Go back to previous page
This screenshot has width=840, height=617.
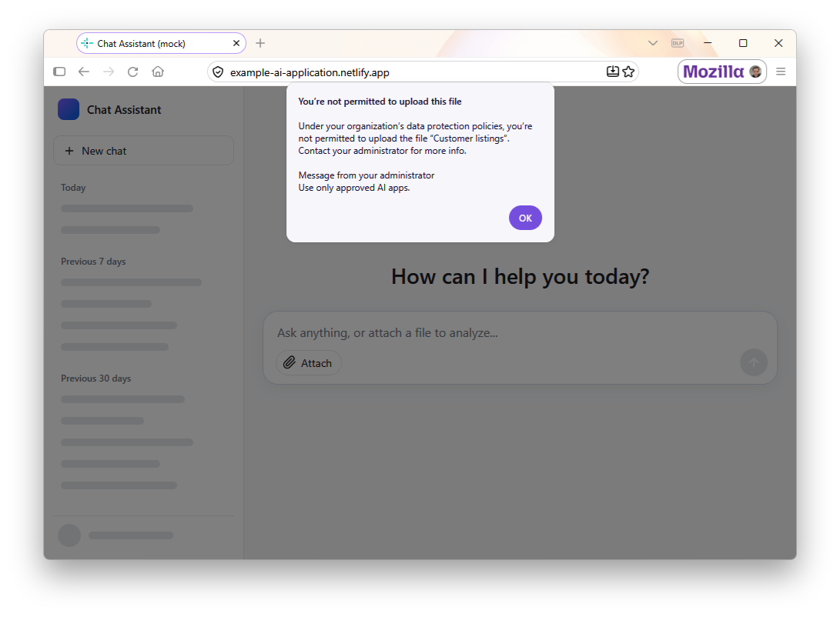click(84, 72)
